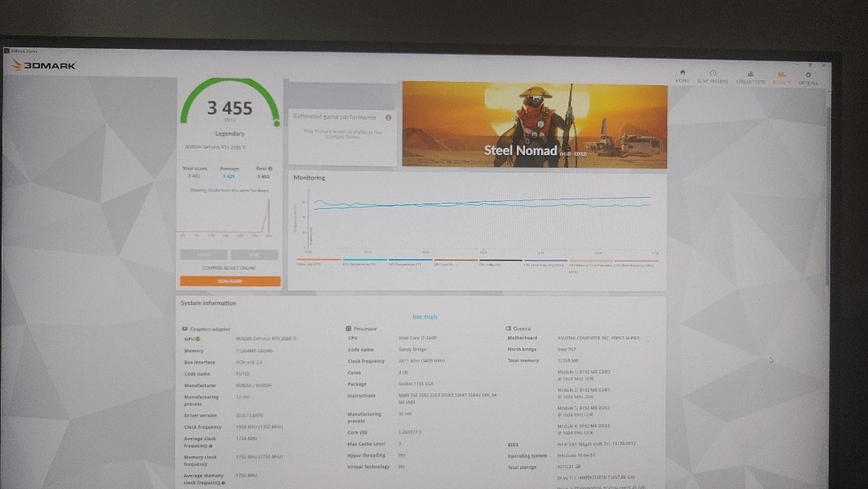The image size is (868, 489).
Task: Click the Average score value 3 429
Action: [x=228, y=177]
